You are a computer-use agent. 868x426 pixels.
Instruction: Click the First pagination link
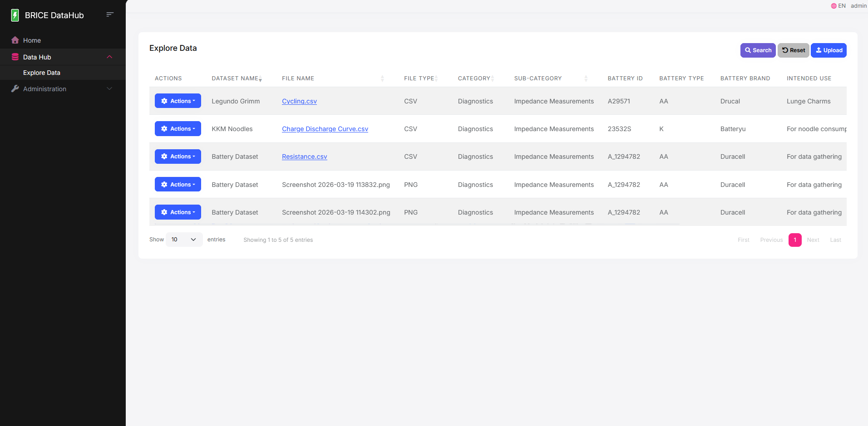coord(744,240)
